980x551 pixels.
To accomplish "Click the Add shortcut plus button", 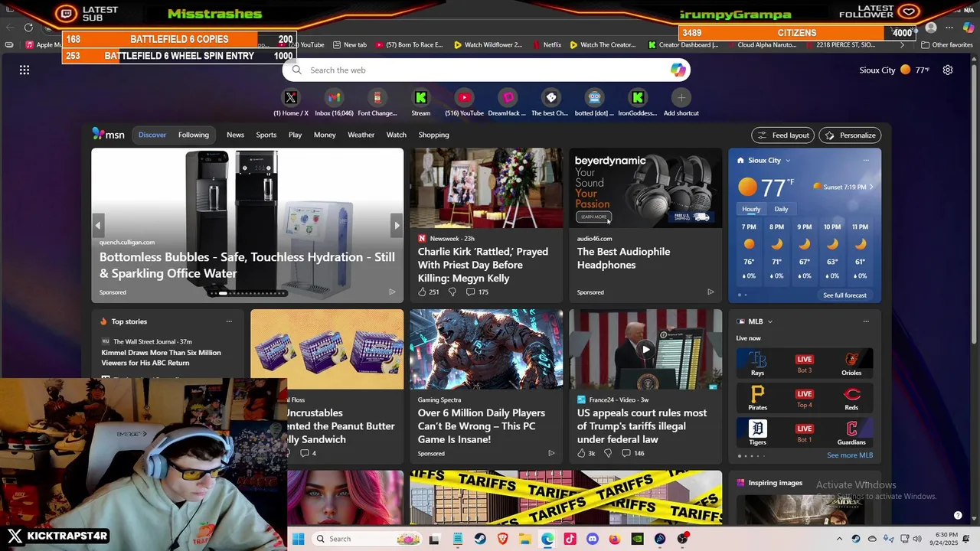I will tap(681, 98).
